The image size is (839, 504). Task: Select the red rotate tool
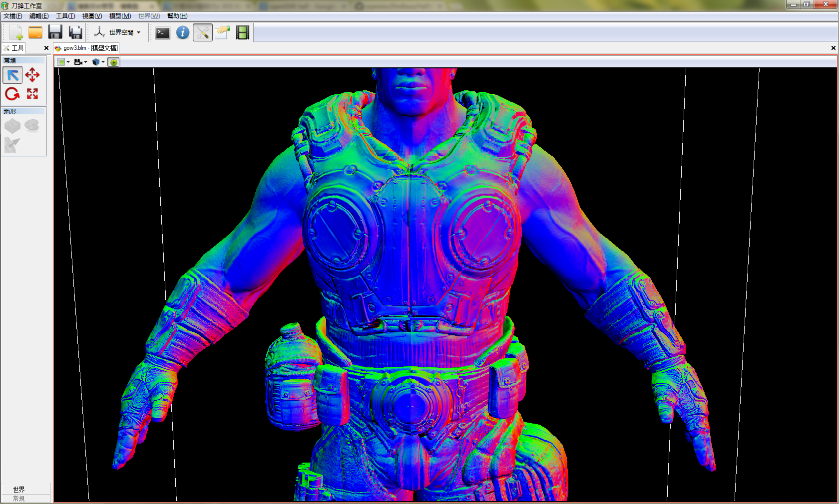(x=12, y=94)
